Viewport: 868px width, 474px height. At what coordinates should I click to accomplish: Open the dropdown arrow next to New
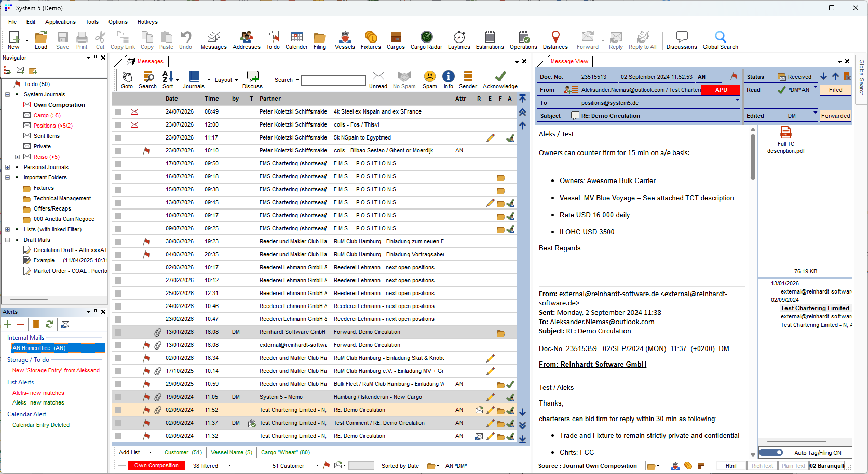click(x=27, y=40)
